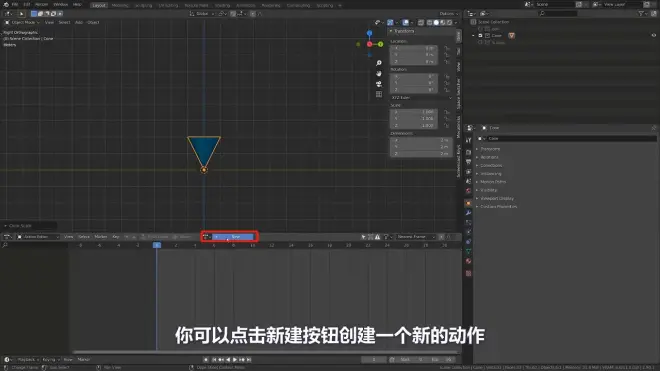Viewport: 660px width, 371px height.
Task: Toggle the Cone visibility eye in Outliner
Action: coord(654,36)
